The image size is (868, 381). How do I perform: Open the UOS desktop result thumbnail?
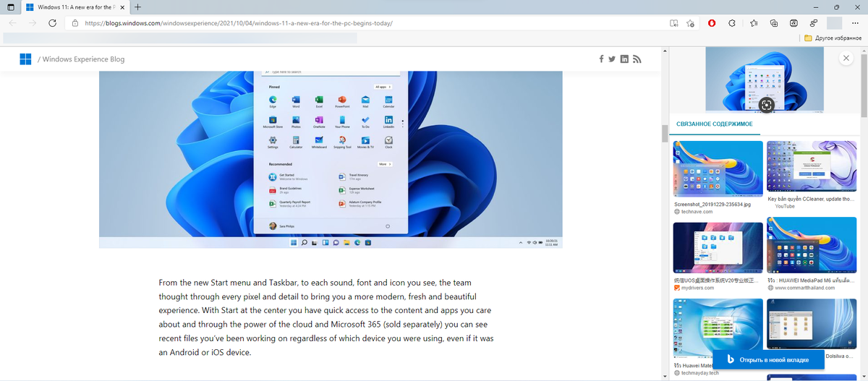718,247
